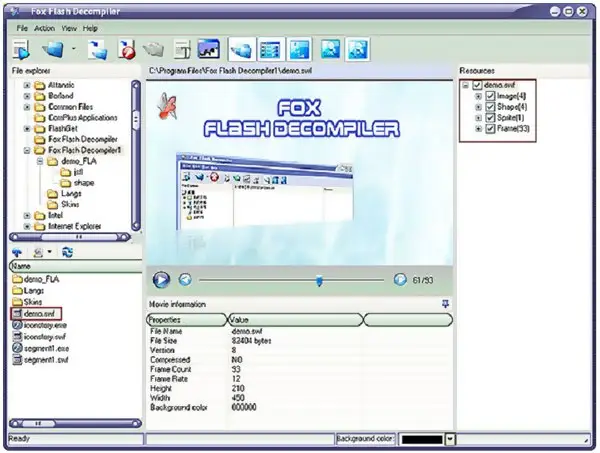
Task: Click the playback position slider thumb
Action: tap(319, 281)
